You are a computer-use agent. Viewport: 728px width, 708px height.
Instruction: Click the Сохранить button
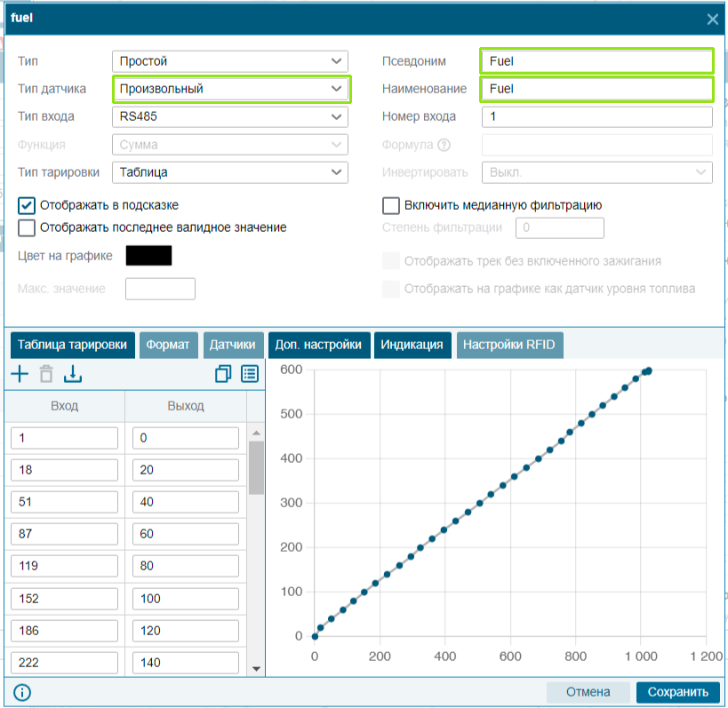click(x=678, y=692)
